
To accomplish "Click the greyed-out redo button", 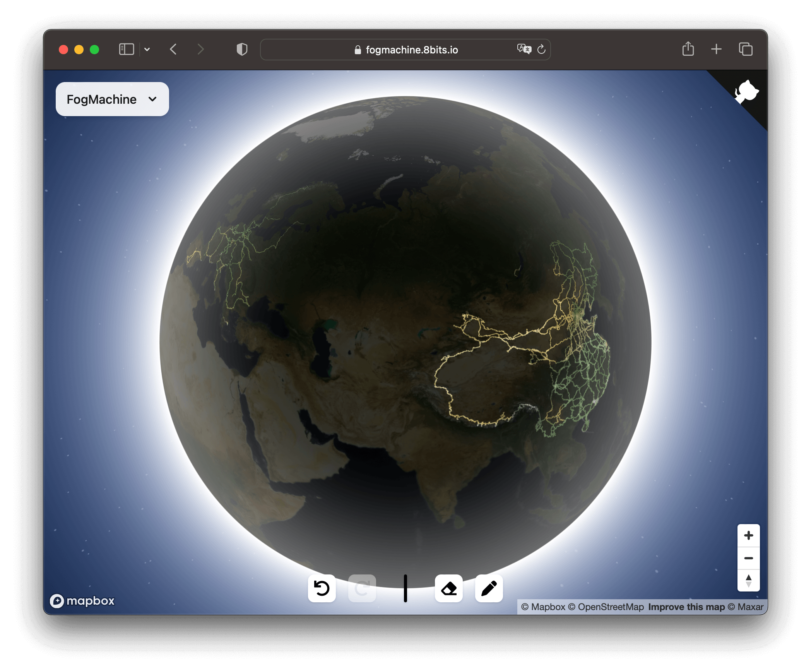I will (x=362, y=588).
